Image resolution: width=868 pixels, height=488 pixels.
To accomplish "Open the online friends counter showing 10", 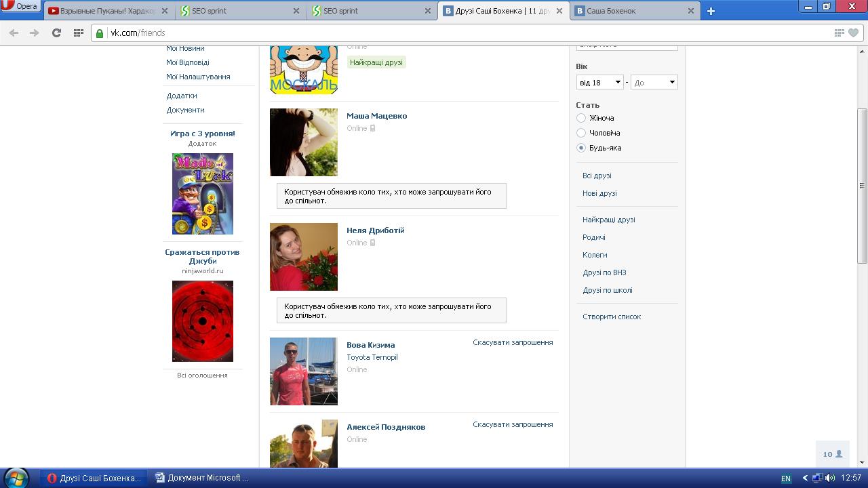I will [x=832, y=454].
